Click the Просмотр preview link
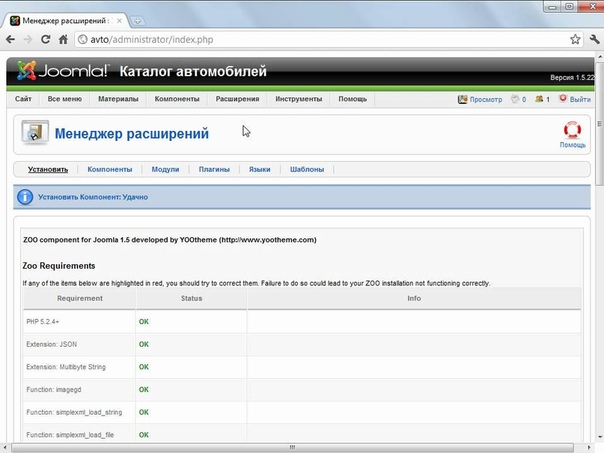The height and width of the screenshot is (453, 604). 480,99
